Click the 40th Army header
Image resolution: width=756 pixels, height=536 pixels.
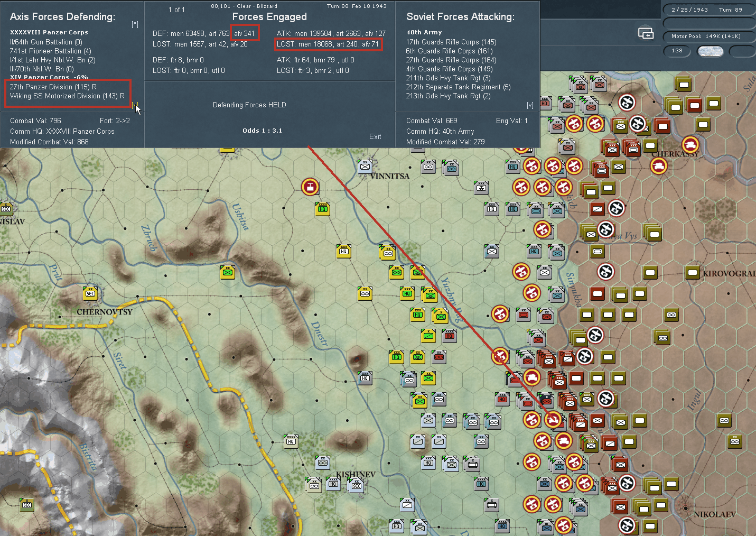pos(424,32)
